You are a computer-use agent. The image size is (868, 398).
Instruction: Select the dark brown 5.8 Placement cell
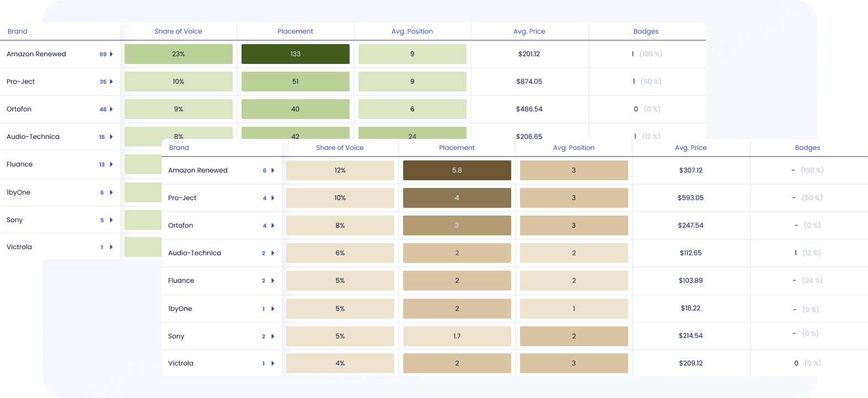coord(457,170)
